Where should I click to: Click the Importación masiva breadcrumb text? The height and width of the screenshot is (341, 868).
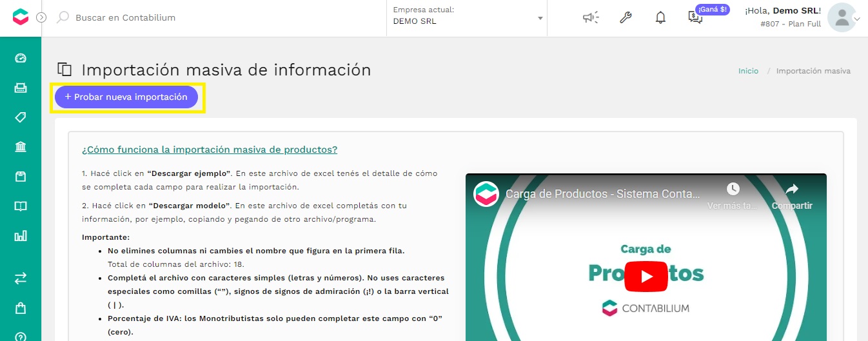tap(813, 71)
